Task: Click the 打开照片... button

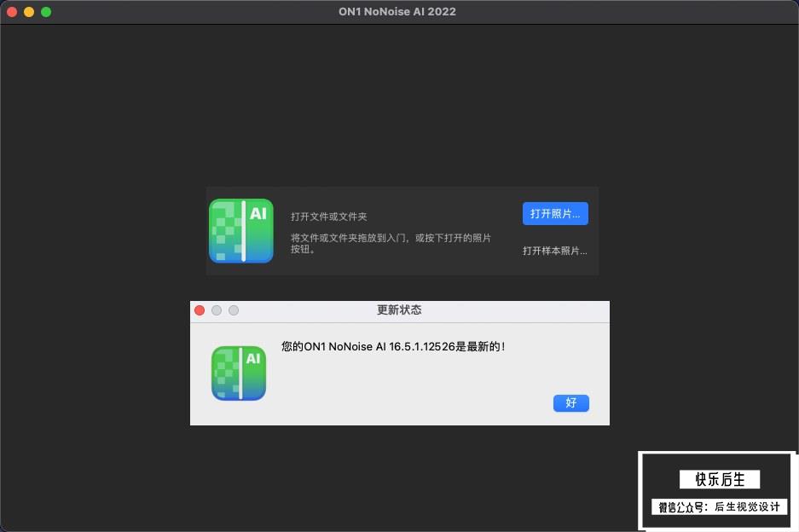Action: (x=555, y=213)
